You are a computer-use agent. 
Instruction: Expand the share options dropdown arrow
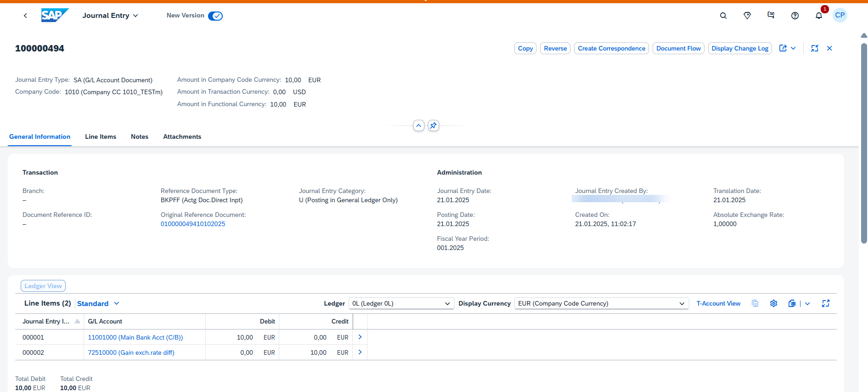pos(793,48)
